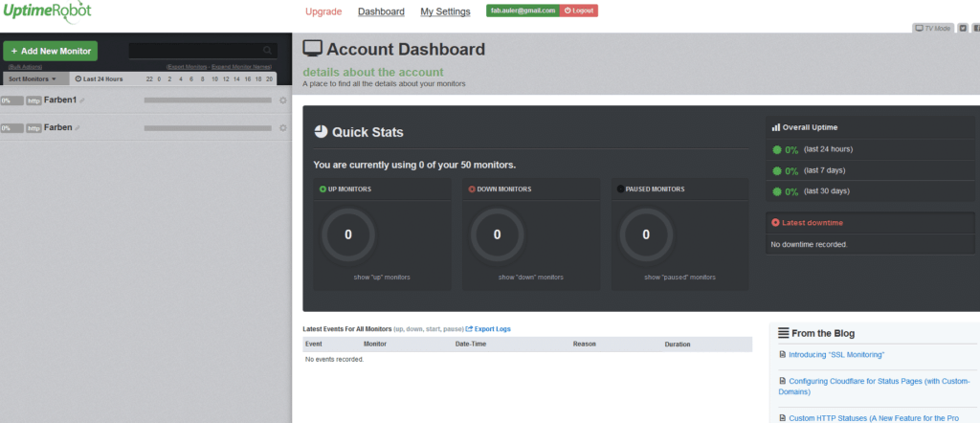The height and width of the screenshot is (423, 980).
Task: Click the Reason column header
Action: coord(585,344)
